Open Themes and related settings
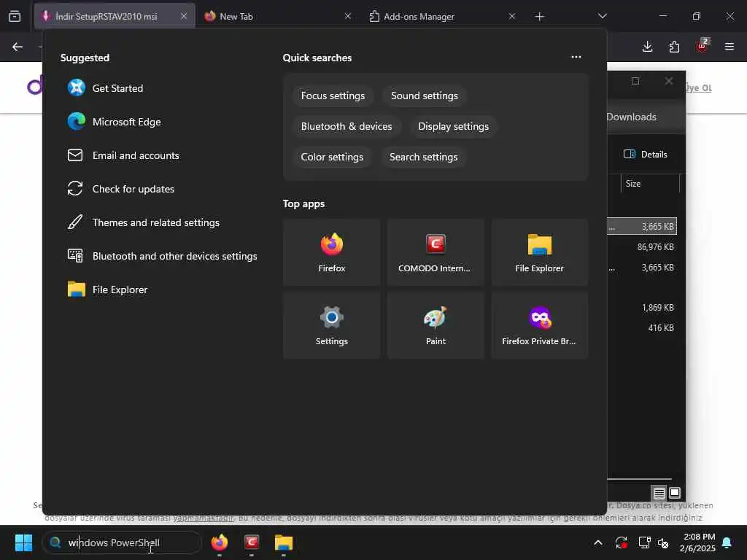Viewport: 747px width, 560px height. (144, 222)
